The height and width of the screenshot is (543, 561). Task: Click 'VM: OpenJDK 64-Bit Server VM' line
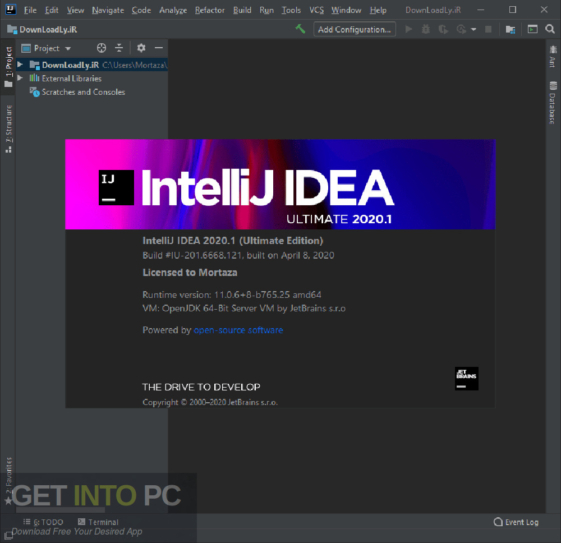coord(244,308)
